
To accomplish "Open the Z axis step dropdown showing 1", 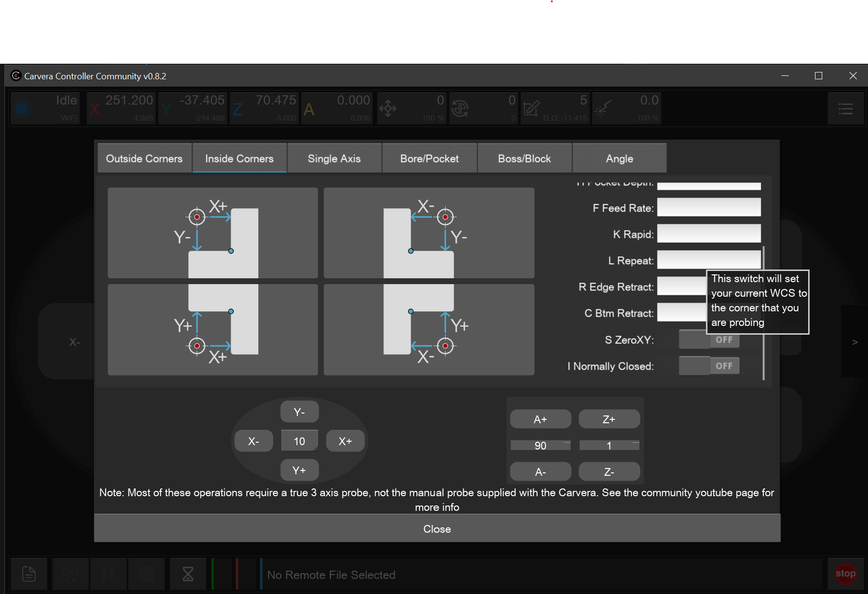I will pos(609,446).
